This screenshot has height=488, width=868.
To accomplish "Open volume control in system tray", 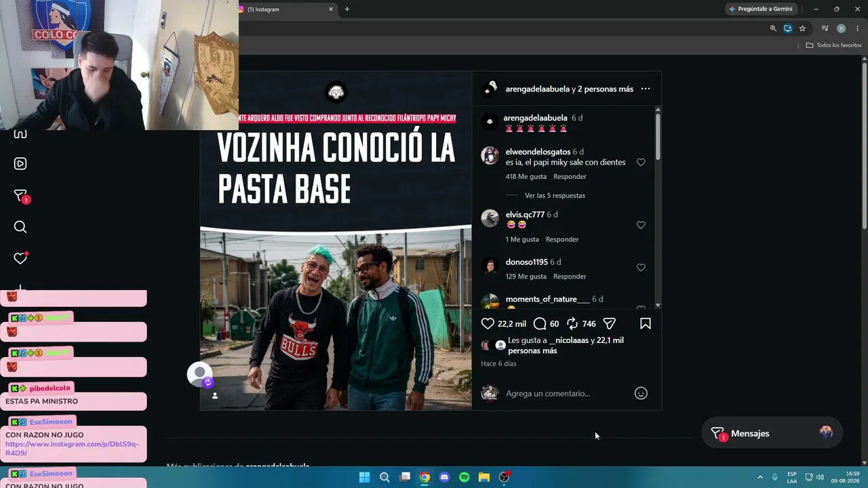I will pyautogui.click(x=820, y=477).
